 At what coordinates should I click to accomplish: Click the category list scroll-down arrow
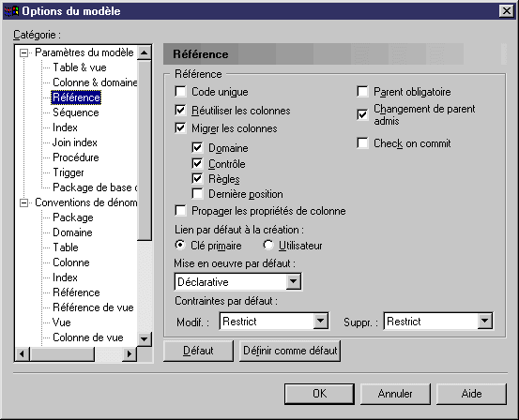click(144, 338)
